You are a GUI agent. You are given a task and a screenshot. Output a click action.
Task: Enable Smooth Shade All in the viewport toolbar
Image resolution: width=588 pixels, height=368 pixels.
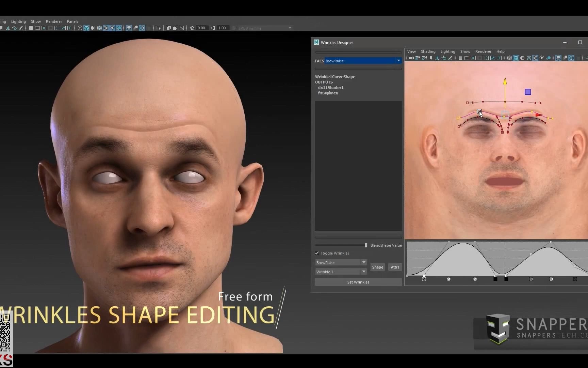pos(86,28)
